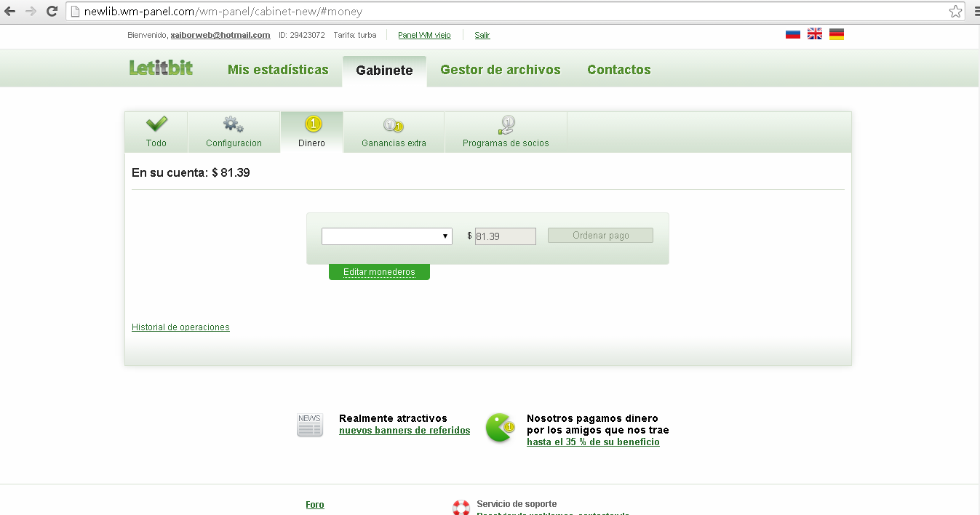Screen dimensions: 980x515
Task: Click the NEWS newspaper icon
Action: [x=310, y=425]
